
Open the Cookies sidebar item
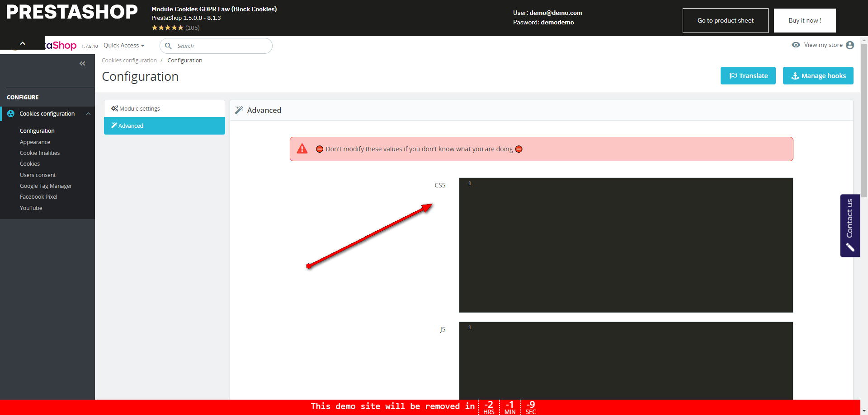(30, 164)
